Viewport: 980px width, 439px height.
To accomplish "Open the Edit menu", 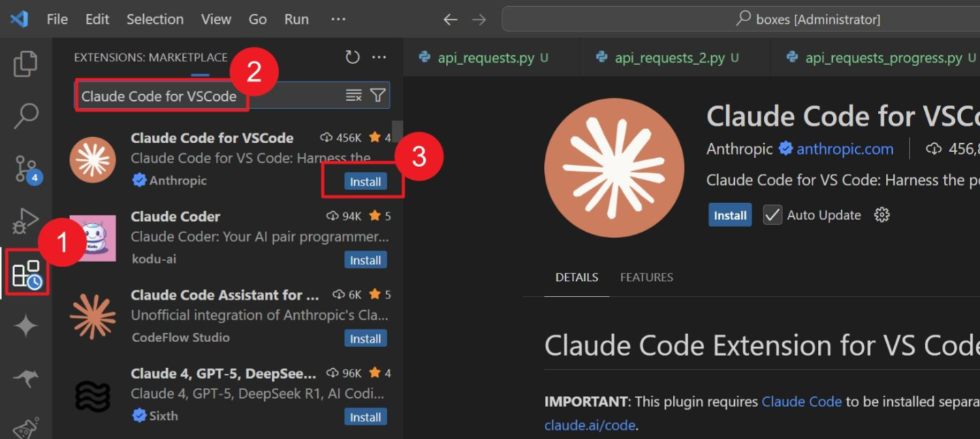I will pyautogui.click(x=97, y=19).
